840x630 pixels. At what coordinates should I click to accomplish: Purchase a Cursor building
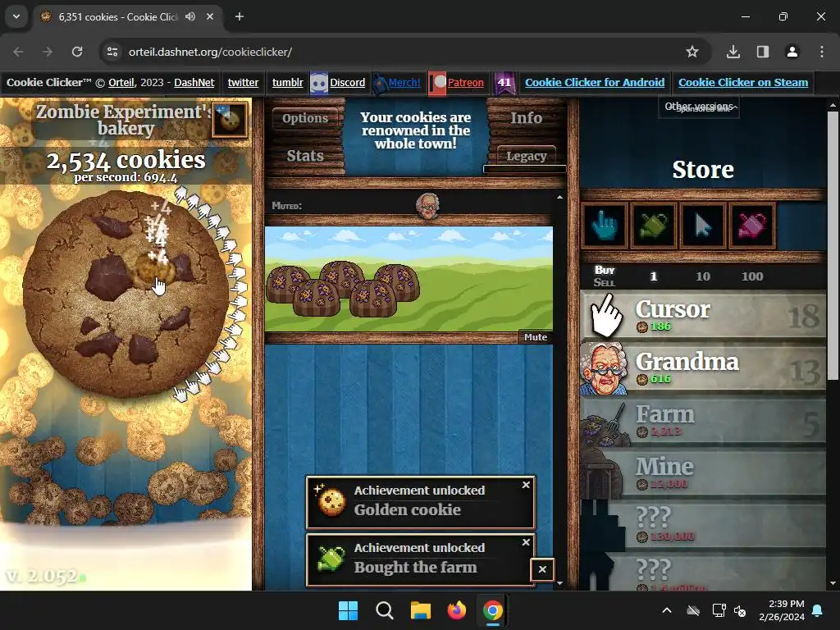(x=703, y=316)
